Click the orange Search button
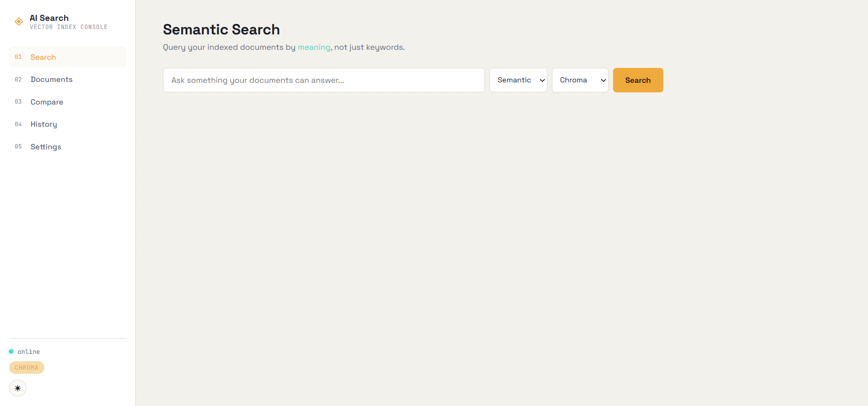Image resolution: width=868 pixels, height=406 pixels. (x=638, y=80)
